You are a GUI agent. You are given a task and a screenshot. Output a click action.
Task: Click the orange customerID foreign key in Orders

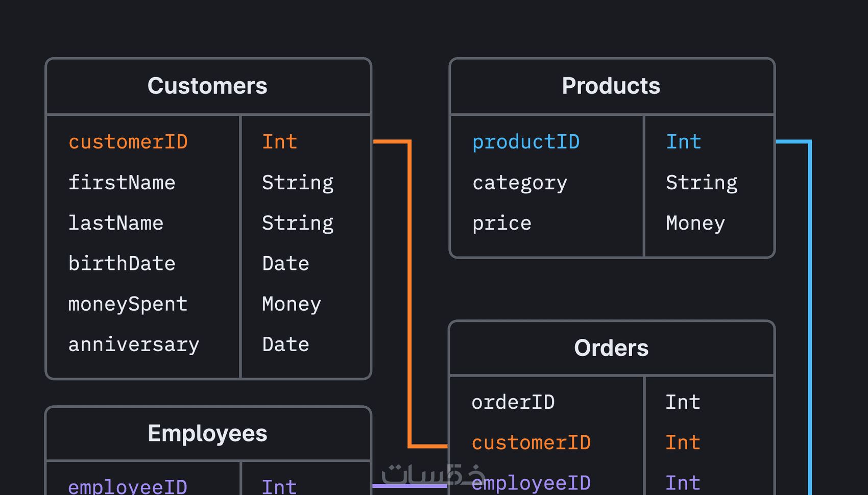click(x=531, y=442)
